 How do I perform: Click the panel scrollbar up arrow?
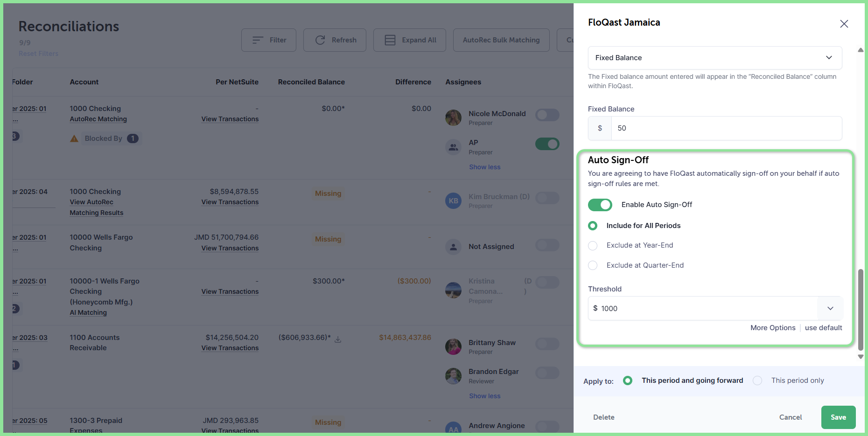click(861, 50)
